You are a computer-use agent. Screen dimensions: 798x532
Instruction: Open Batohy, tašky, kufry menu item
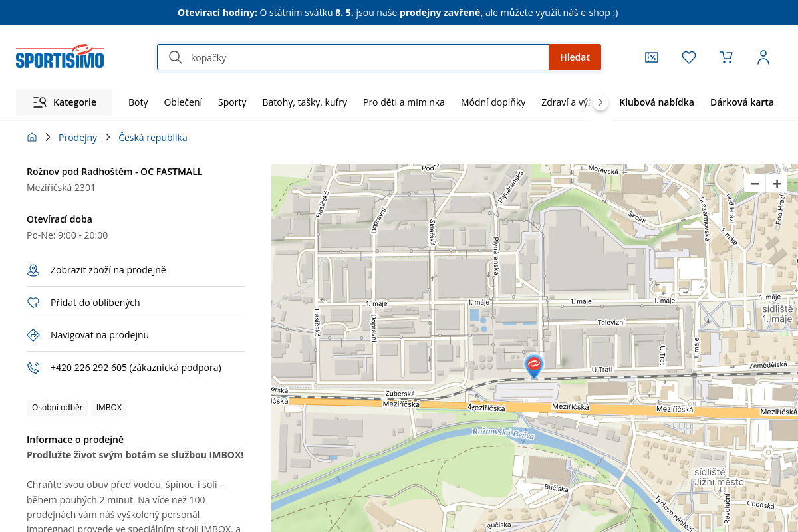click(305, 102)
